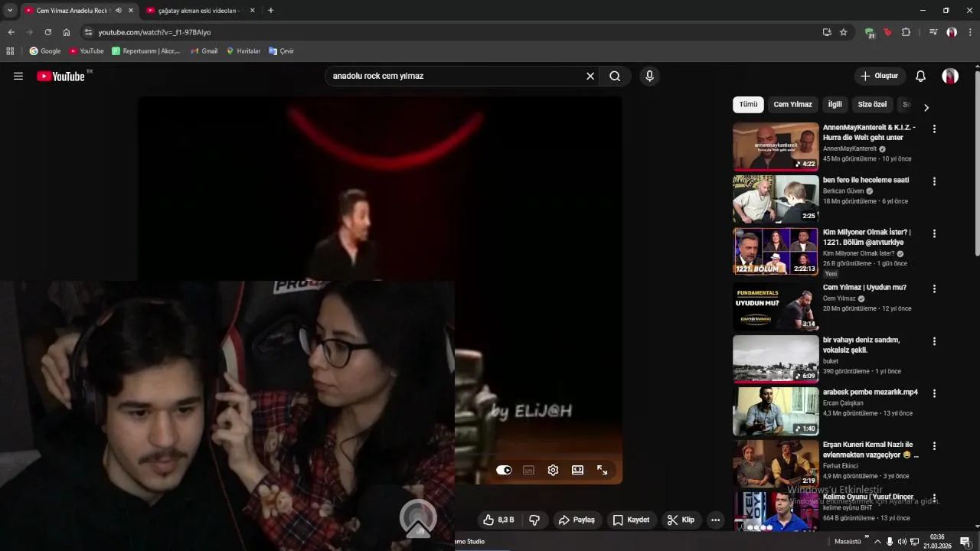Open options for Kim Milyoner Olmak İster video
The width and height of the screenshot is (980, 551).
click(x=934, y=233)
